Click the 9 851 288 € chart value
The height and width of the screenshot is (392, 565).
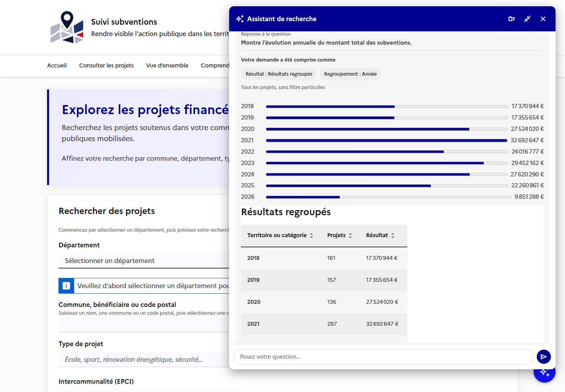pyautogui.click(x=529, y=197)
